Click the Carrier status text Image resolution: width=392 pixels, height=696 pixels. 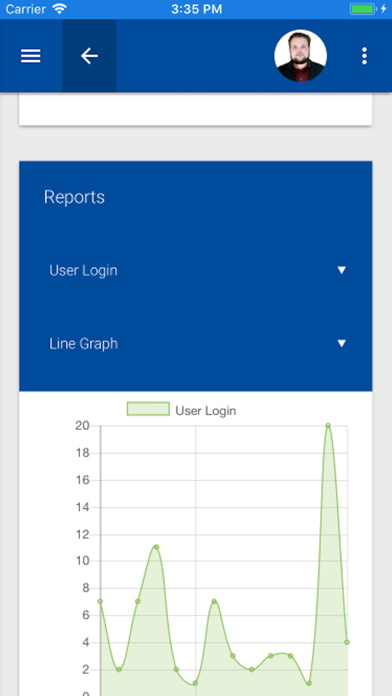[x=26, y=9]
